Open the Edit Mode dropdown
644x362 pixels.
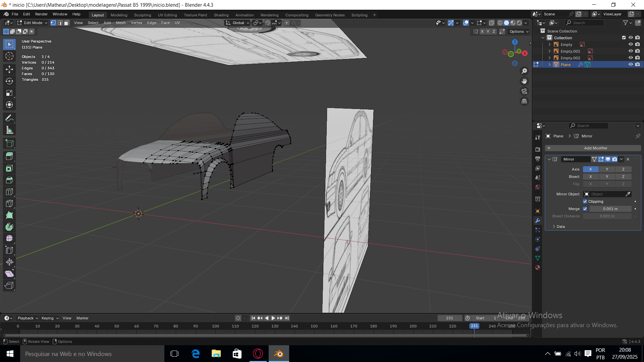[x=33, y=23]
